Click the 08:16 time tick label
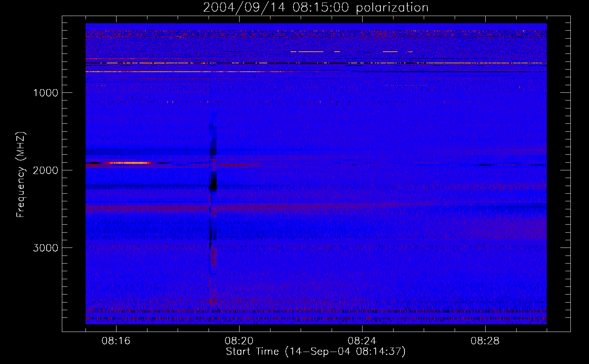 pyautogui.click(x=116, y=341)
